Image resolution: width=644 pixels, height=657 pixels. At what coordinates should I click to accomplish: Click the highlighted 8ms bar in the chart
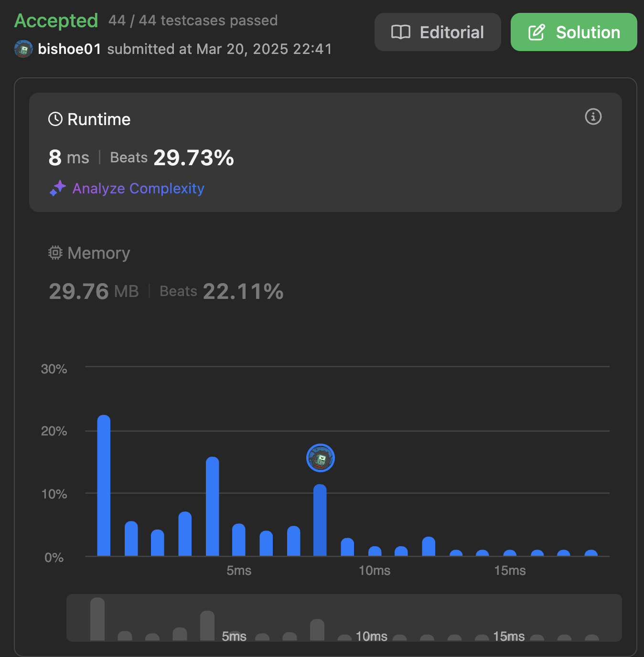[x=320, y=520]
